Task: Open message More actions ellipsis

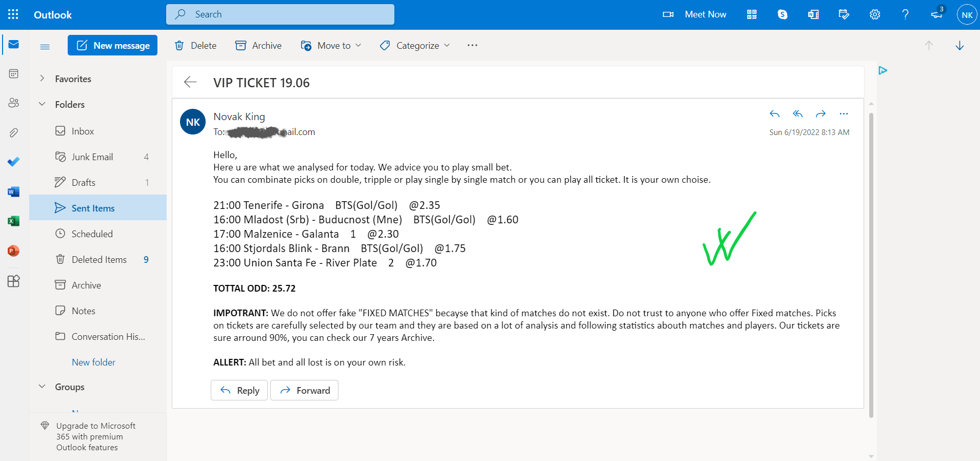Action: click(x=844, y=114)
